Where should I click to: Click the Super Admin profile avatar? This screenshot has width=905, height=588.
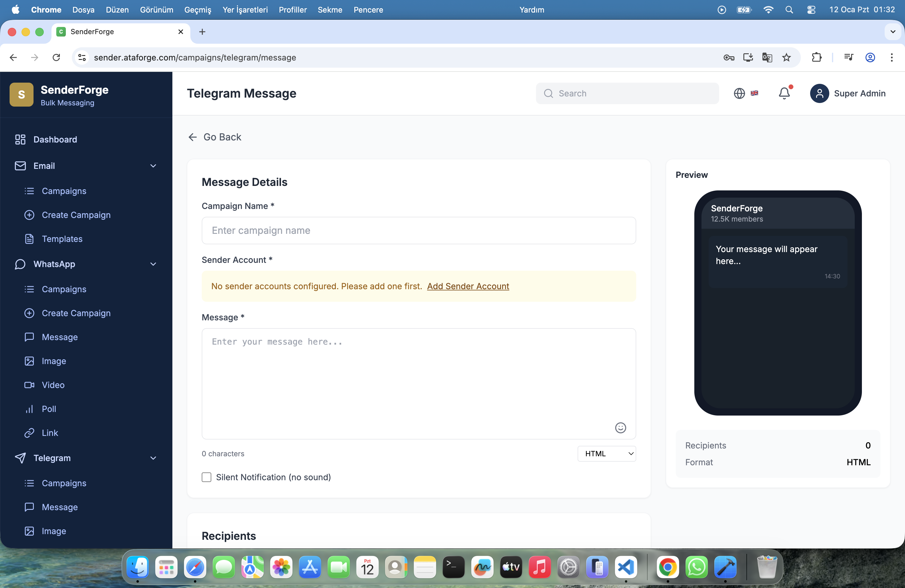[x=819, y=93]
